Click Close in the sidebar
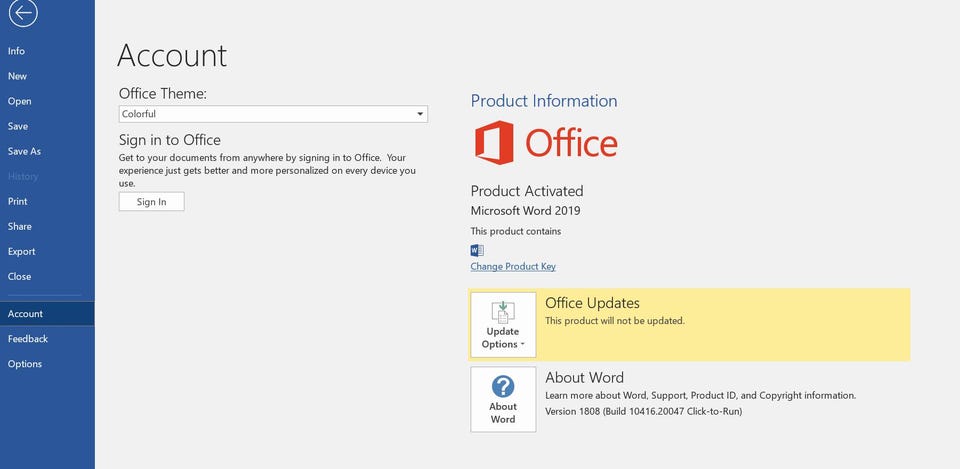Viewport: 960px width, 469px height. point(47,277)
